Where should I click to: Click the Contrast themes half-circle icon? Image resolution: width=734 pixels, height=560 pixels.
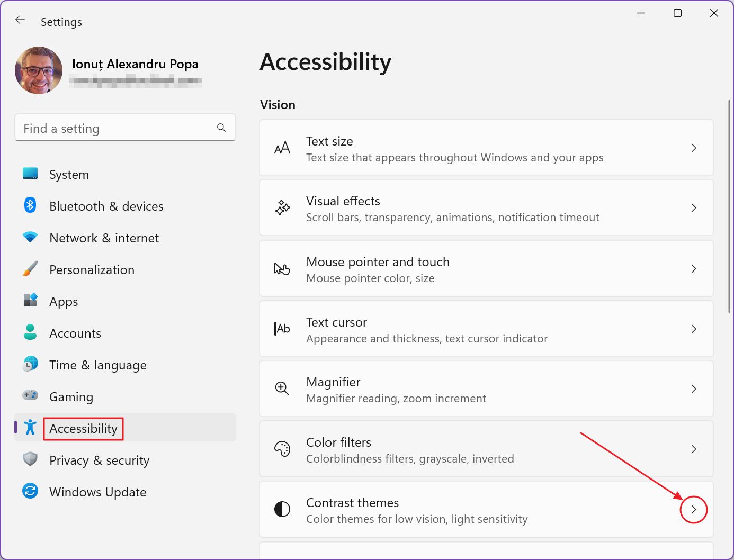pos(282,509)
